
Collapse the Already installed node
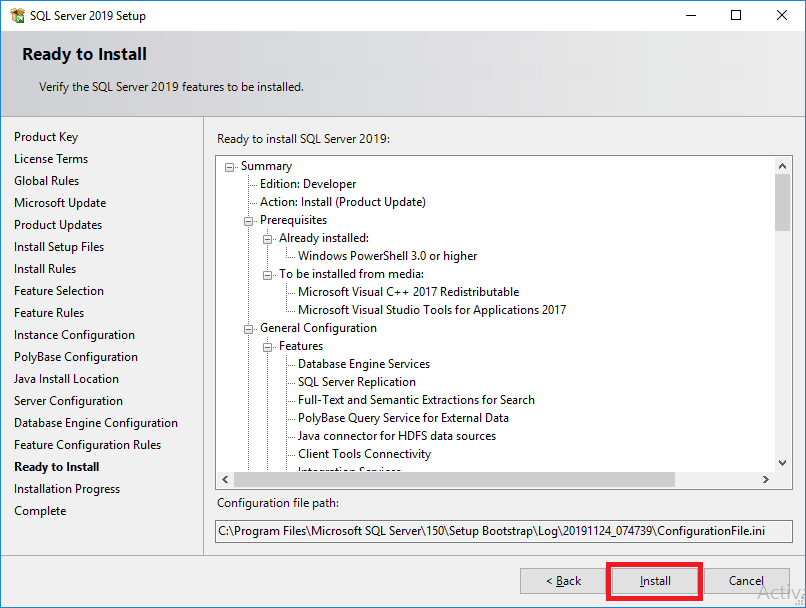tap(267, 239)
